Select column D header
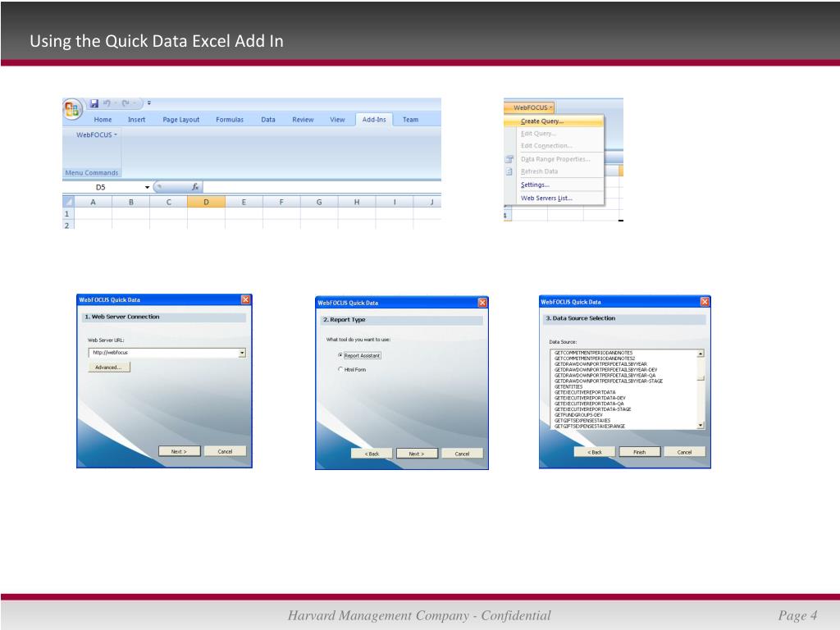 tap(206, 202)
